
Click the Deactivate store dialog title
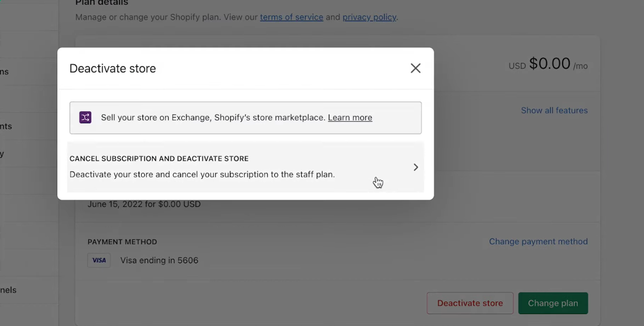[x=112, y=68]
